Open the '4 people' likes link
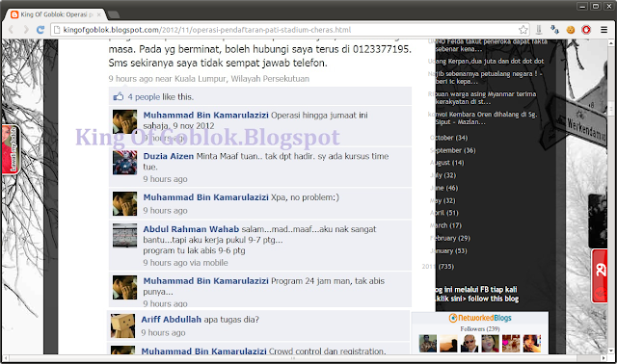 point(144,96)
